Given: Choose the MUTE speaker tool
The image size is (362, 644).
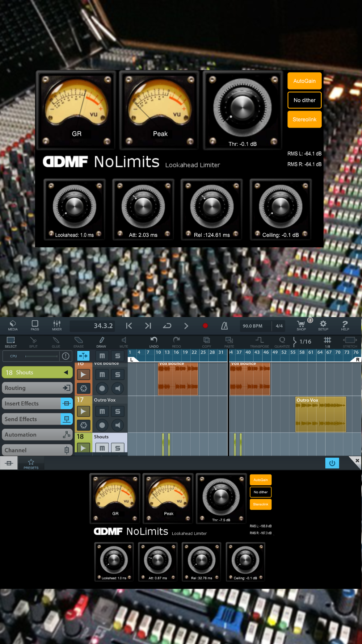Looking at the screenshot, I should click(124, 342).
